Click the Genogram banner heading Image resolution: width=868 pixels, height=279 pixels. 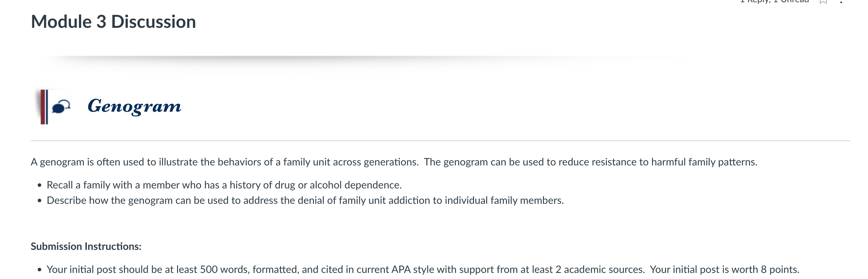click(x=134, y=106)
